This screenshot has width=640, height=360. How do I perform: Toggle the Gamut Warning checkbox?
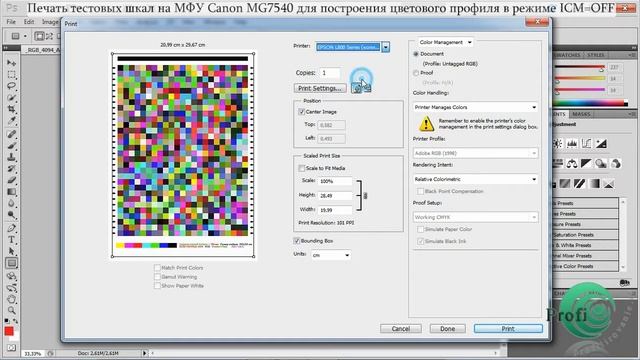157,277
